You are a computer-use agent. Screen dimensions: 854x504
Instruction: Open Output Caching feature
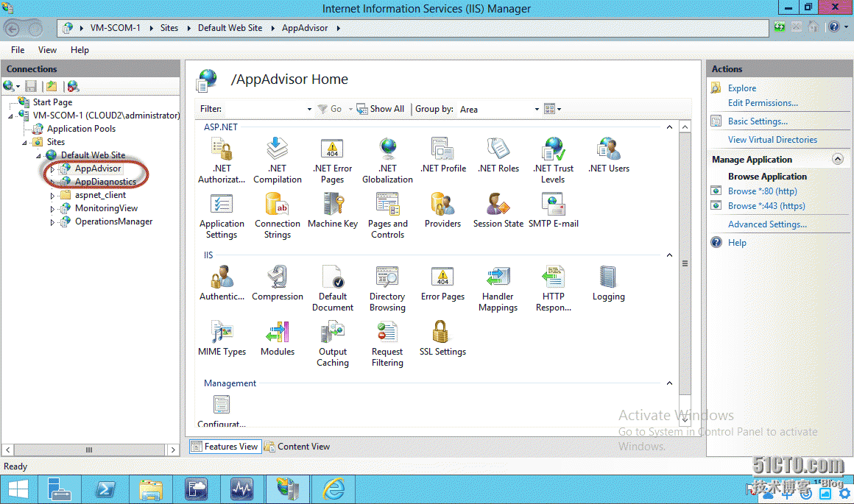tap(332, 344)
